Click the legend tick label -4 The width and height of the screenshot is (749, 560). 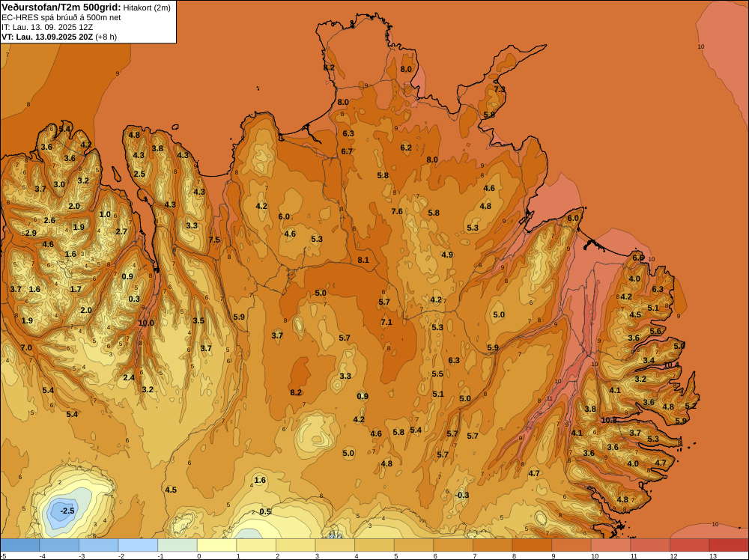tap(43, 556)
